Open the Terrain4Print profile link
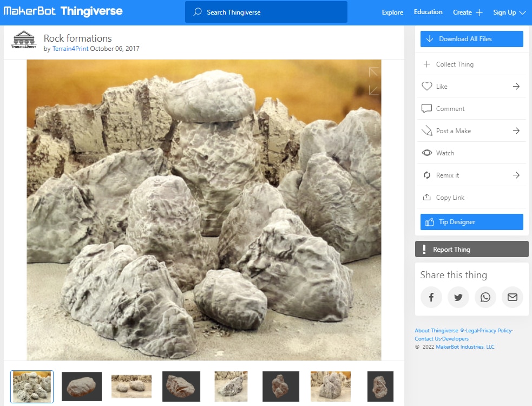Screen dimensions: 532x406 tap(70, 48)
